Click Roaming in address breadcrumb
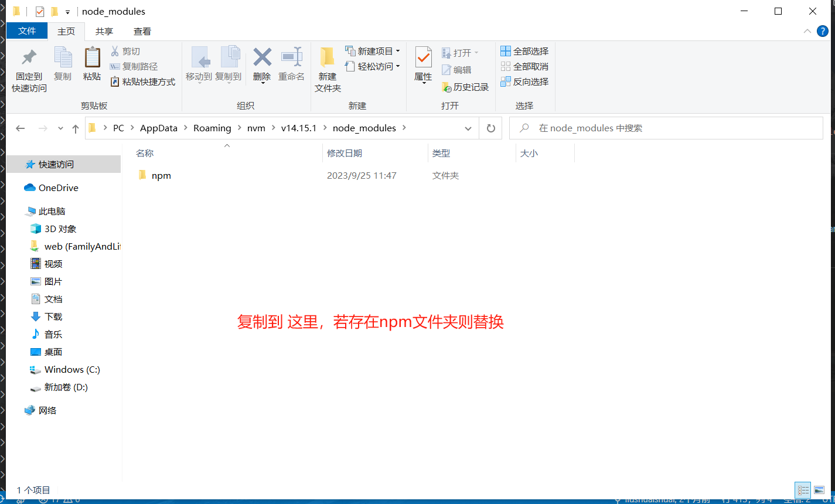 point(212,128)
